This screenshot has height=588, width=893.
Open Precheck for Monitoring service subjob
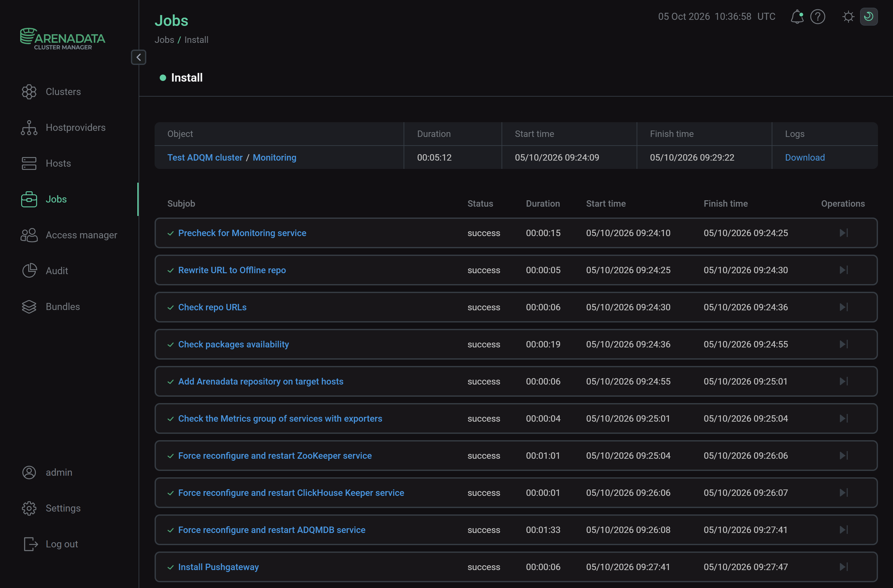(x=242, y=233)
